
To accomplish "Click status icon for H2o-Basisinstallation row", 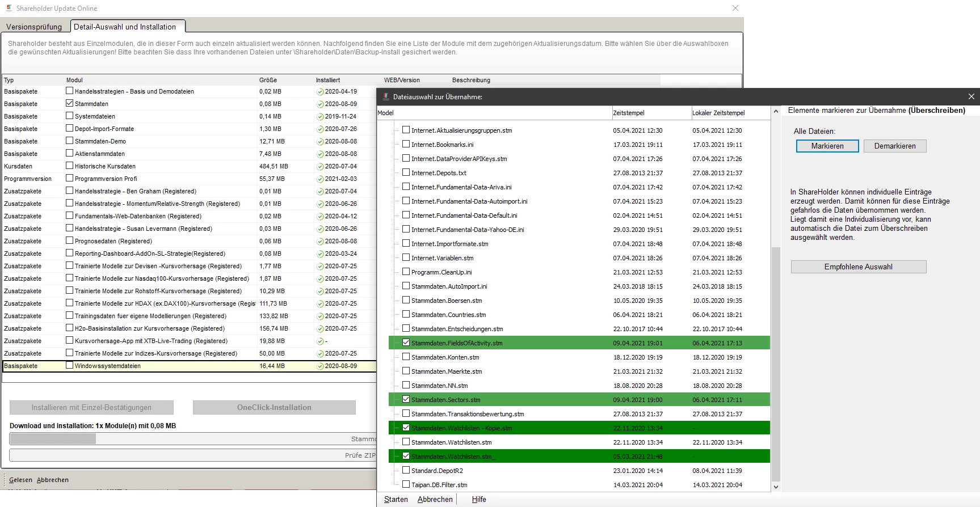I will [x=320, y=329].
